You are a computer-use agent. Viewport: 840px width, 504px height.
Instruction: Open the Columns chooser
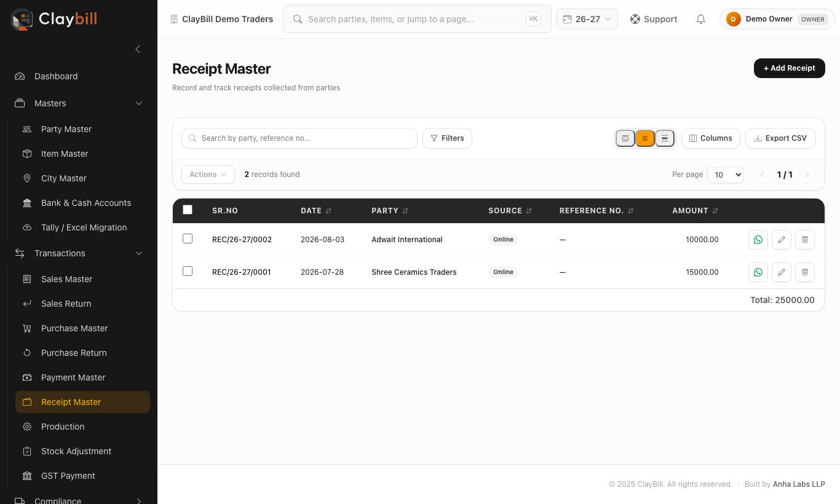(x=711, y=138)
